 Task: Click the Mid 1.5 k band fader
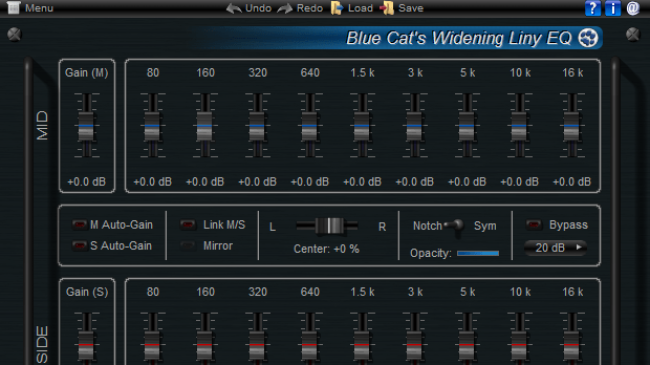pos(362,126)
